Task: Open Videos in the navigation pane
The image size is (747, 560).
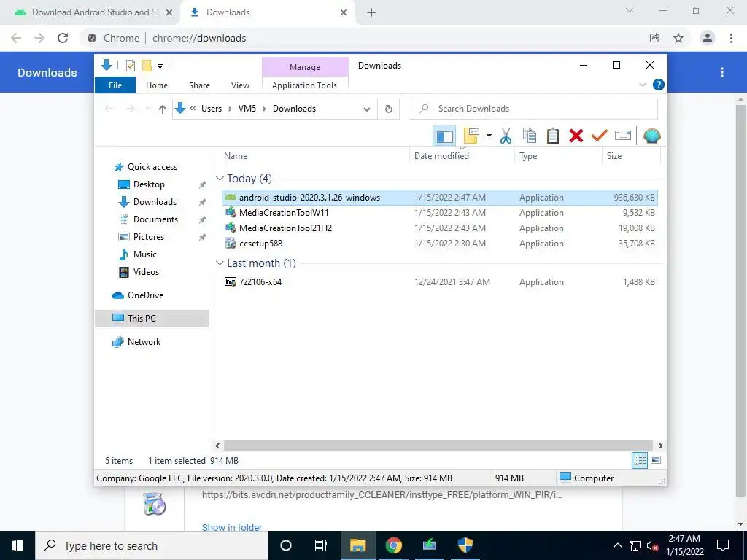Action: click(146, 272)
